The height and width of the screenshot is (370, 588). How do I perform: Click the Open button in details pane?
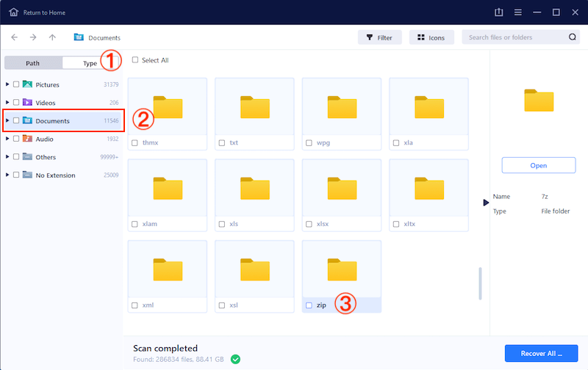tap(539, 165)
